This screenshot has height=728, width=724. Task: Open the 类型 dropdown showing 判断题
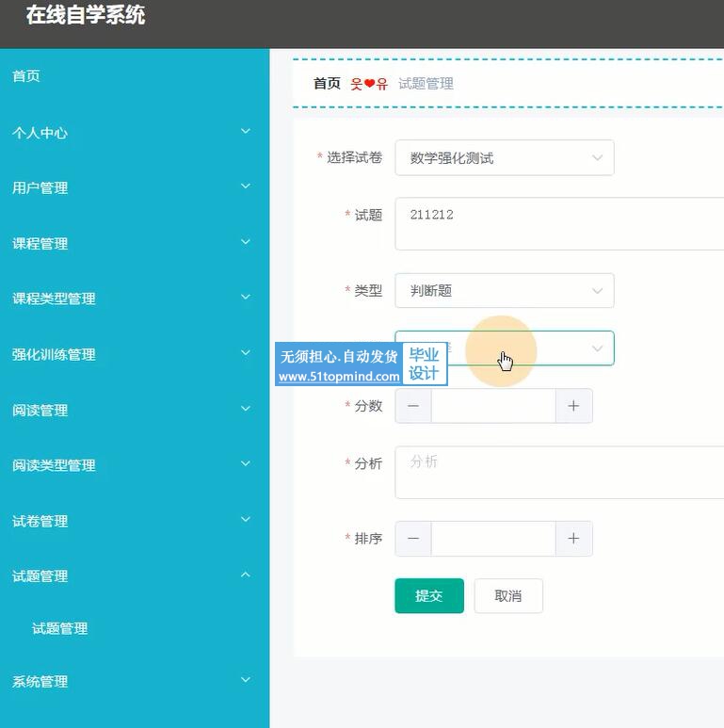[x=504, y=291]
